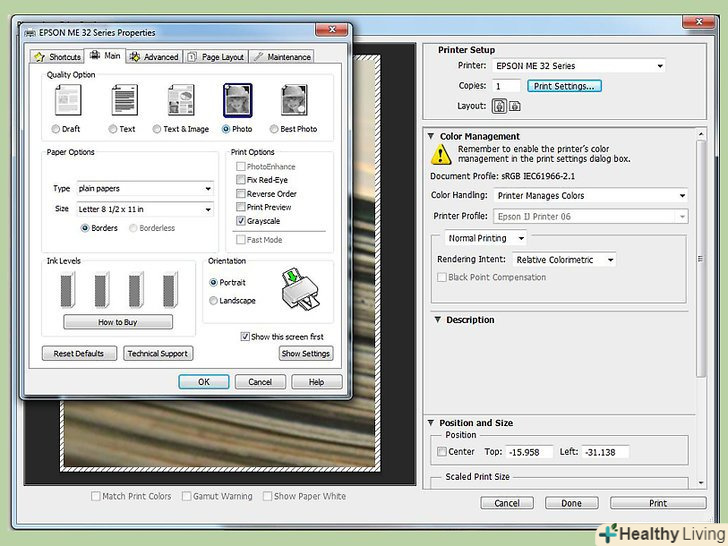Disable the Grayscale checkbox
728x546 pixels.
(x=240, y=220)
